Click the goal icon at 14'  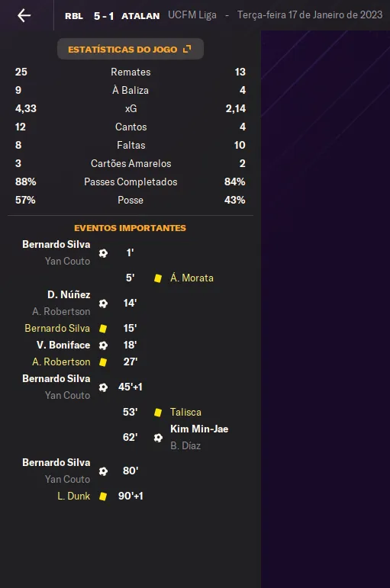tap(103, 304)
